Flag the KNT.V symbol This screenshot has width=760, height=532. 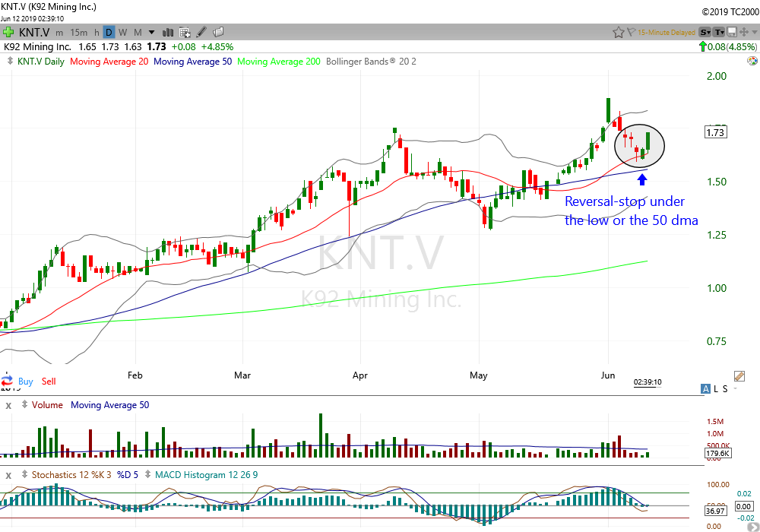631,33
